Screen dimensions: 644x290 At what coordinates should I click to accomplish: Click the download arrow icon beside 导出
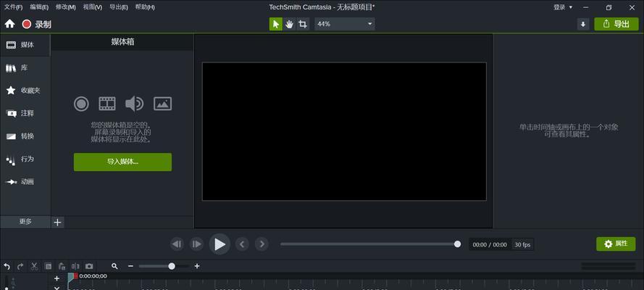tap(583, 24)
